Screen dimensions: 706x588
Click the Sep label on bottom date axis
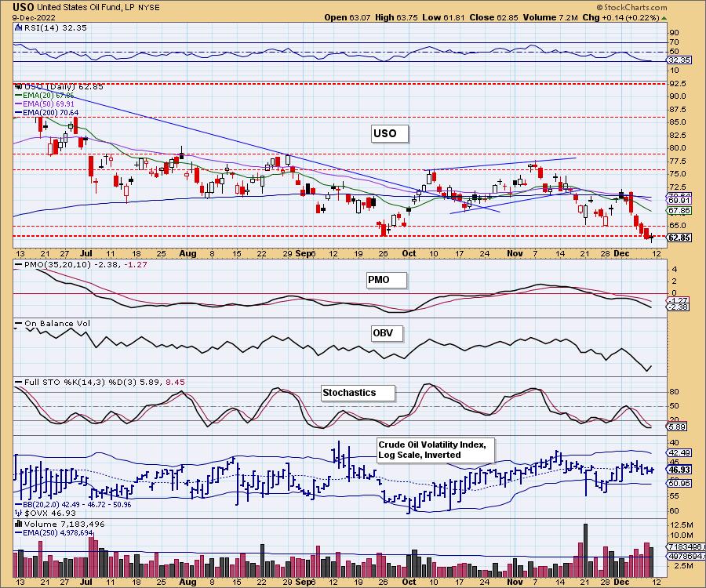pos(304,582)
